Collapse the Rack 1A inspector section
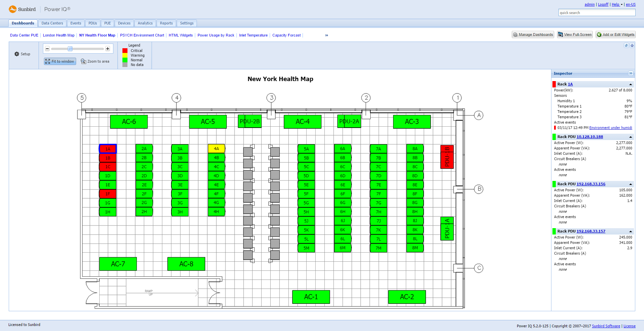The width and height of the screenshot is (644, 331). [x=631, y=84]
